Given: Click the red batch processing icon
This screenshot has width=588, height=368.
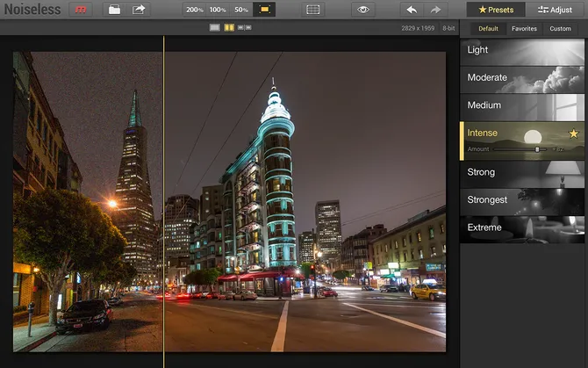Looking at the screenshot, I should 81,10.
